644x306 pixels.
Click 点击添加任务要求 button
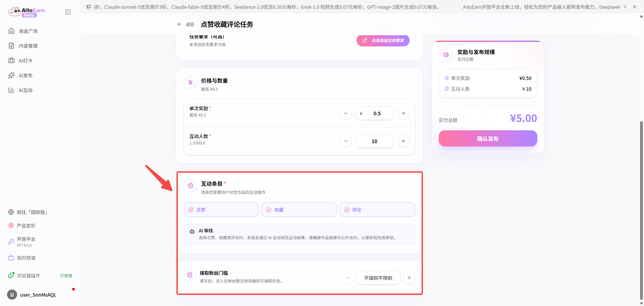[383, 40]
